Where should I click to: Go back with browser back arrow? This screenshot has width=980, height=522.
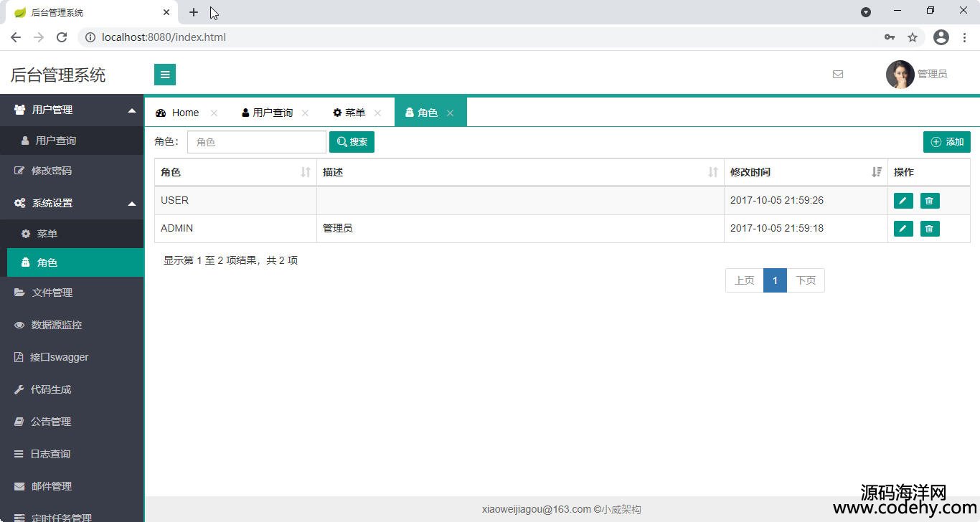(16, 37)
